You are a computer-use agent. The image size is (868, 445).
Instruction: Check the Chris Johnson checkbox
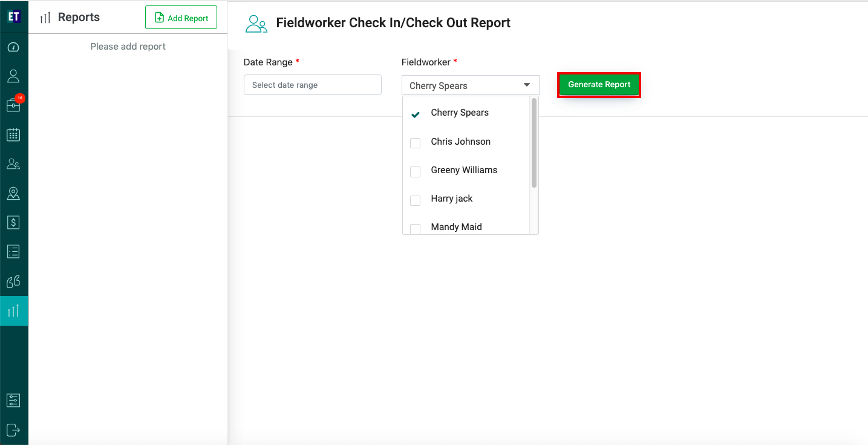point(416,143)
